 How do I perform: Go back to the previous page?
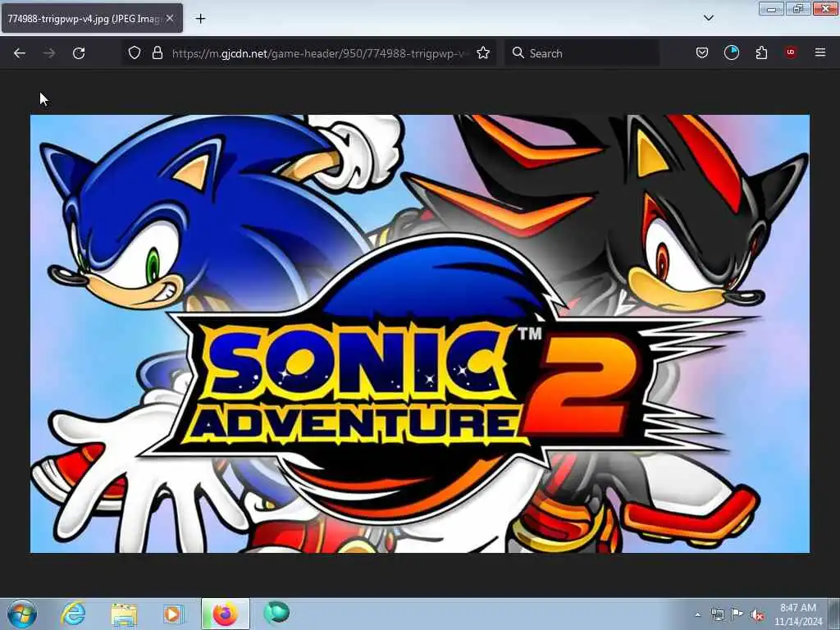pyautogui.click(x=20, y=53)
